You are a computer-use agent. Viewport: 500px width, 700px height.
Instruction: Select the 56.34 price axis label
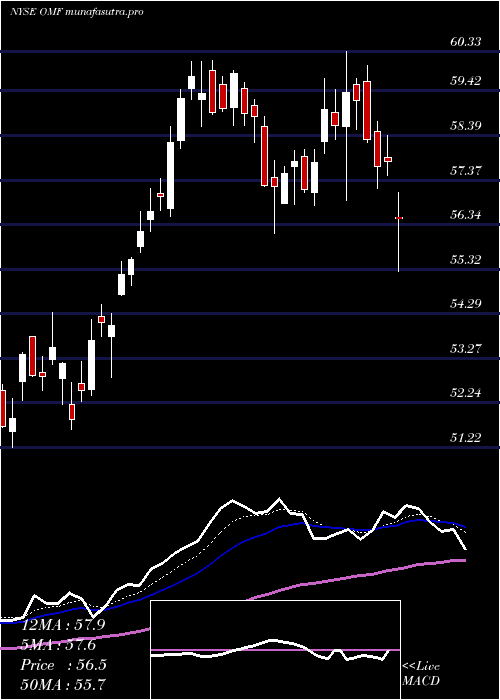(465, 215)
